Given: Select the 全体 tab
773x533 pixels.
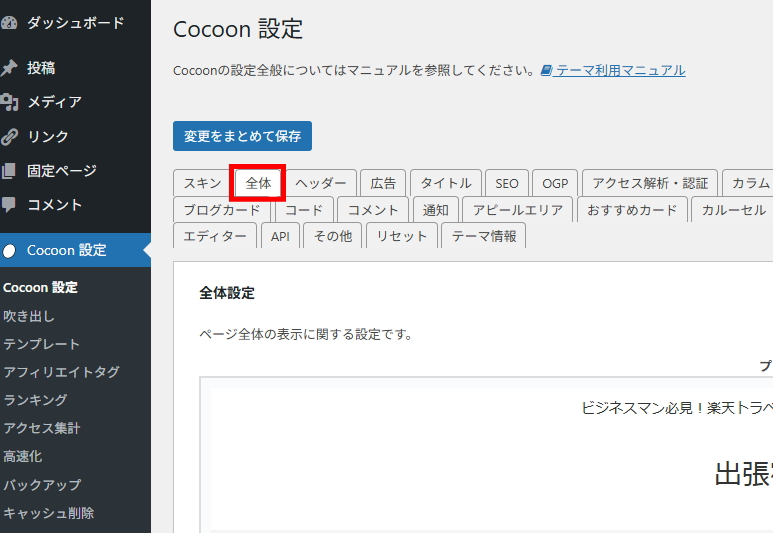Looking at the screenshot, I should click(x=258, y=183).
